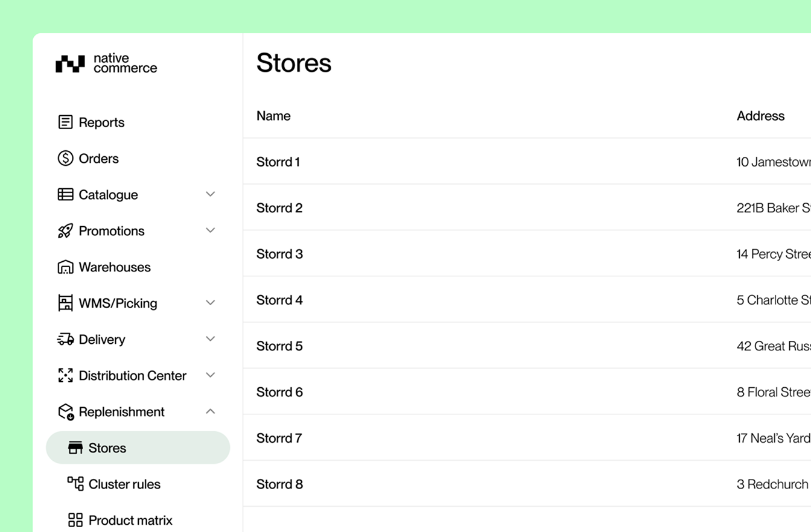Collapse the Replenishment section chevron
This screenshot has height=532, width=811.
[210, 411]
